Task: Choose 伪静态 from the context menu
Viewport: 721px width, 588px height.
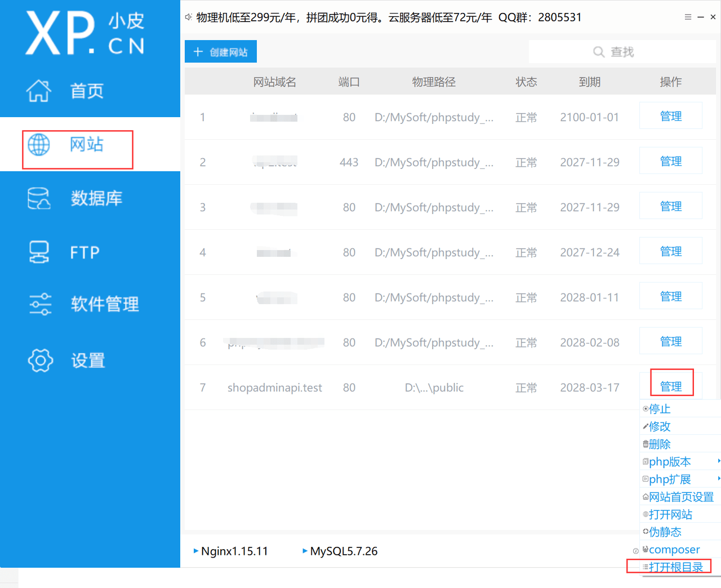Action: click(x=680, y=532)
